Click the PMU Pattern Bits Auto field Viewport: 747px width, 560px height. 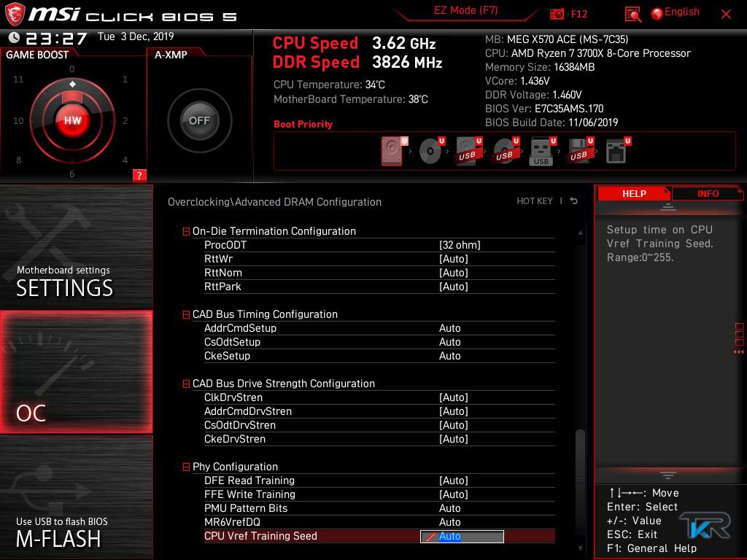449,508
